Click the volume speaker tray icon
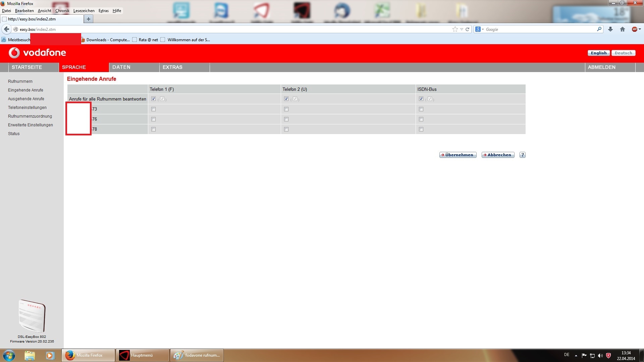 coord(600,355)
